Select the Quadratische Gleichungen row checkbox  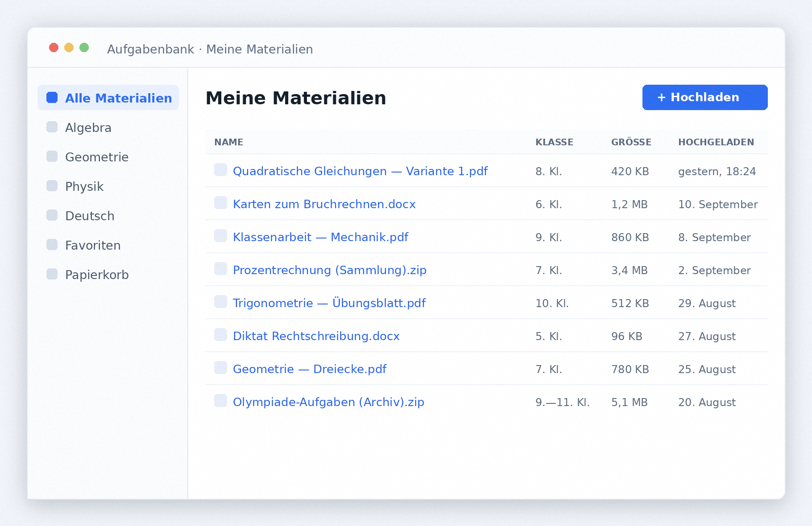click(x=220, y=170)
